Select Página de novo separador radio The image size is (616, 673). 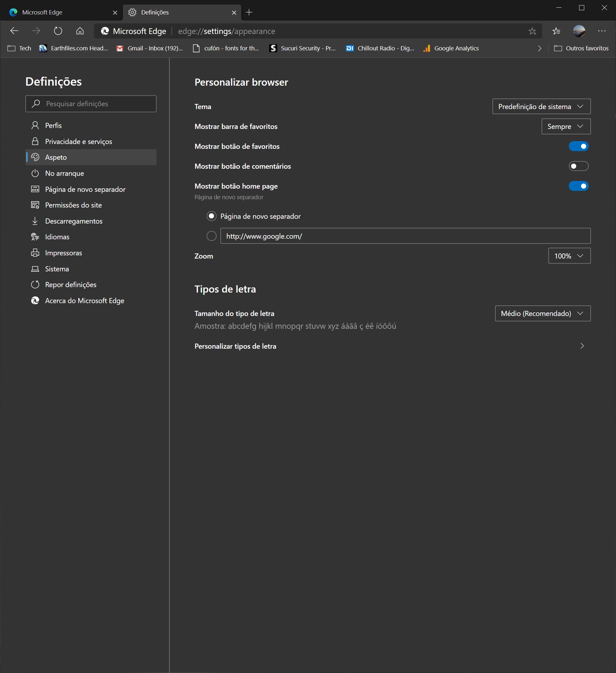pyautogui.click(x=211, y=216)
